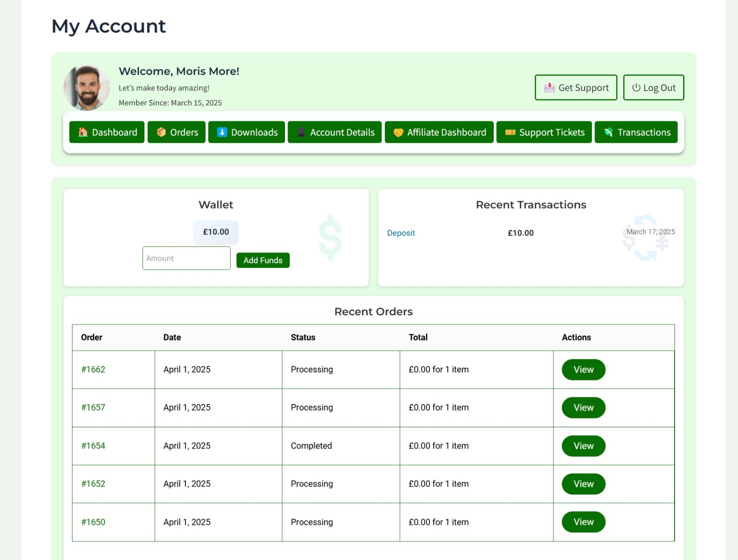Click the Deposit transaction link
Image resolution: width=738 pixels, height=560 pixels.
coord(401,233)
